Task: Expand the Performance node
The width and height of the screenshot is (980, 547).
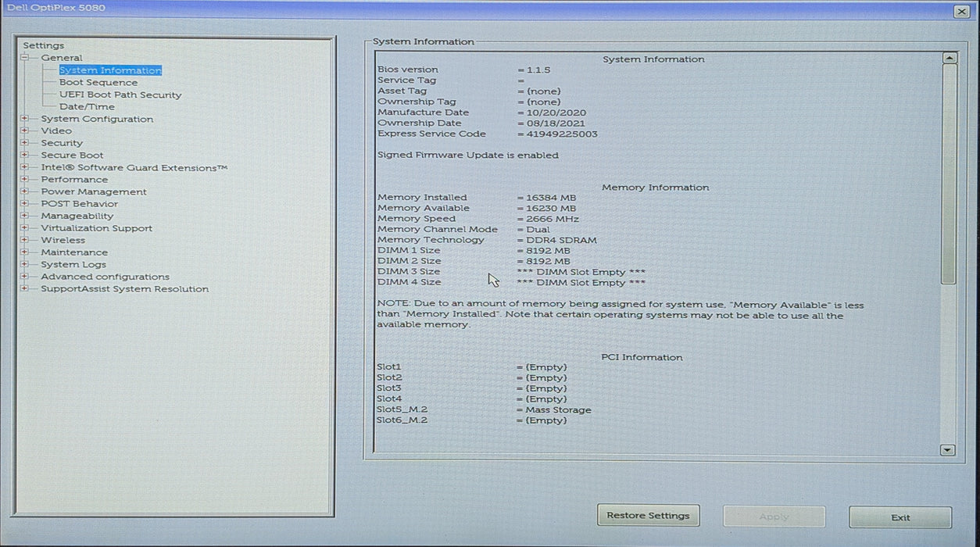Action: [x=25, y=180]
